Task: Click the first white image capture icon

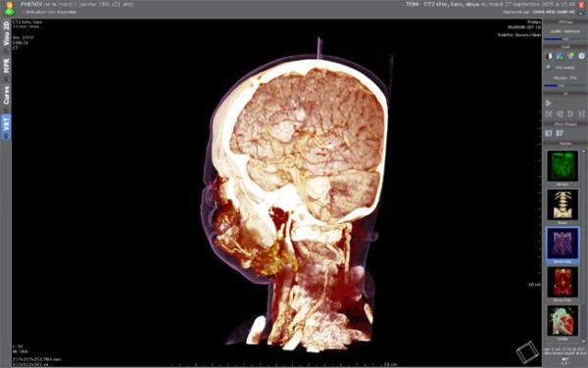Action: tap(549, 133)
